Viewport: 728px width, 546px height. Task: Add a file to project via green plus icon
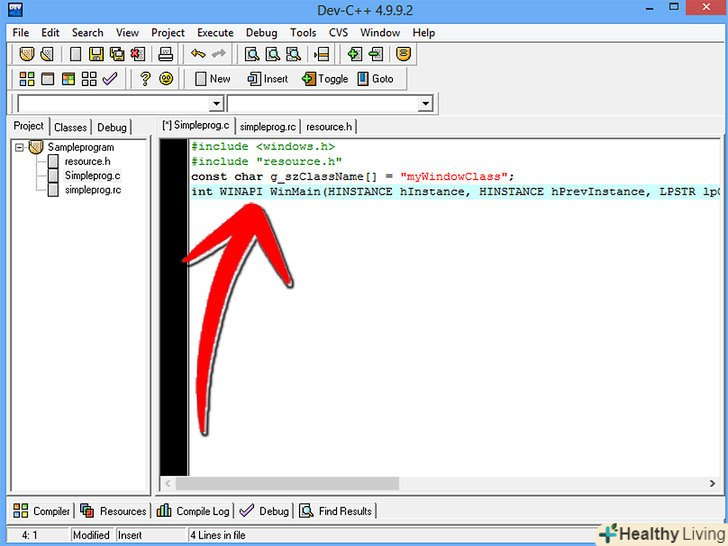355,54
